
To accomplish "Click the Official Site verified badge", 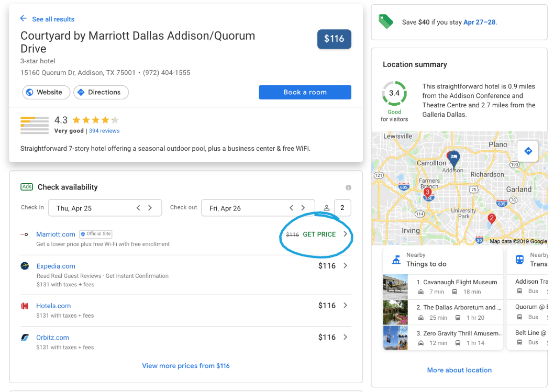I will click(x=96, y=234).
